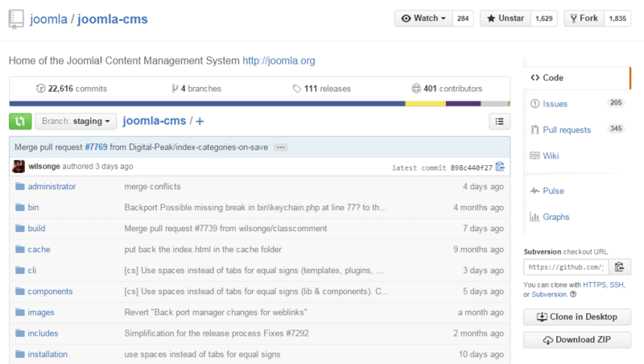The height and width of the screenshot is (364, 644).
Task: Click the Subversion checkout URL field
Action: pos(566,267)
